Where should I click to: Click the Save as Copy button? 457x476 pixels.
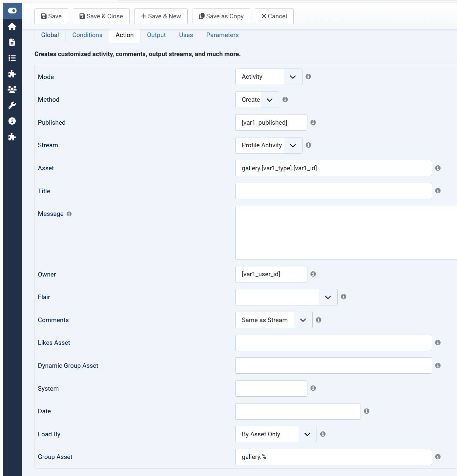221,16
